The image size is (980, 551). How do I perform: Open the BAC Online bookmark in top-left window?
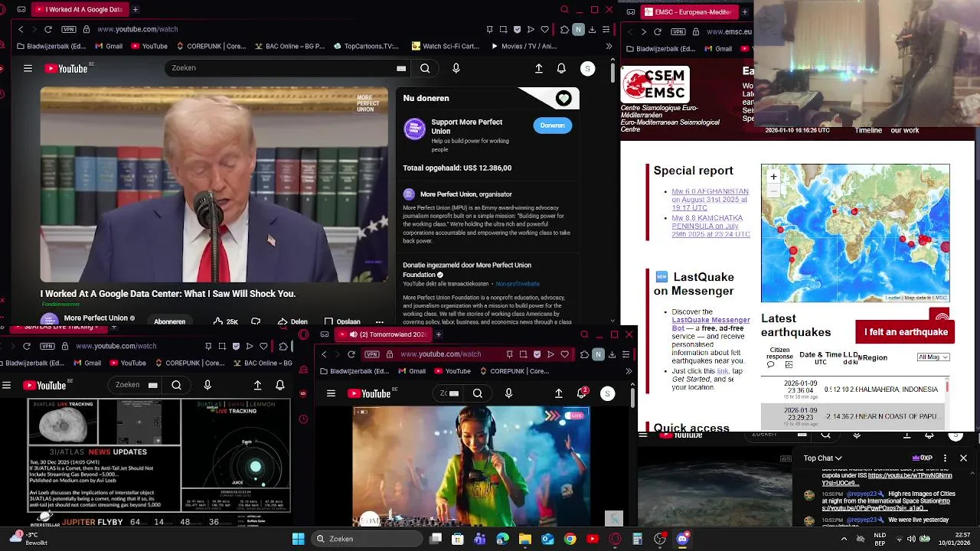point(289,46)
